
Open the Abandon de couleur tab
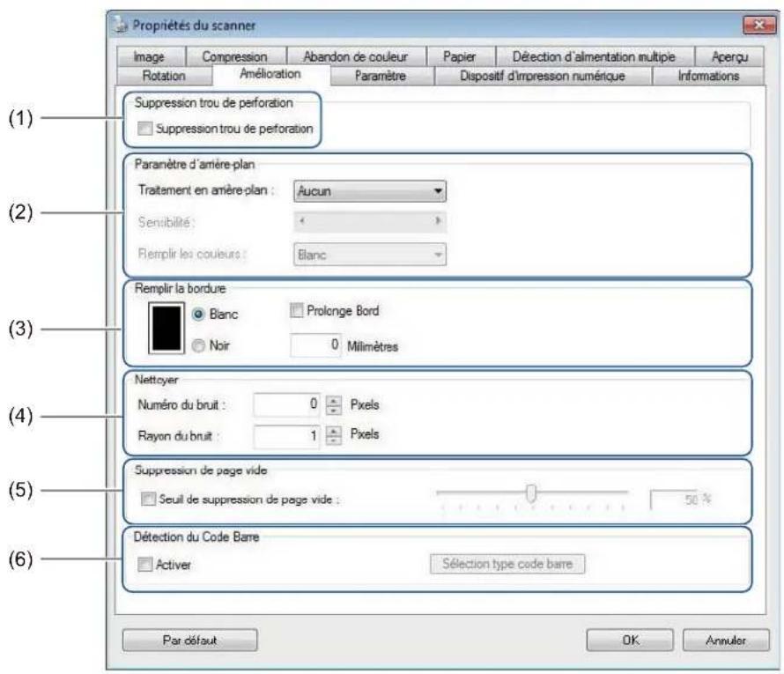coord(356,56)
